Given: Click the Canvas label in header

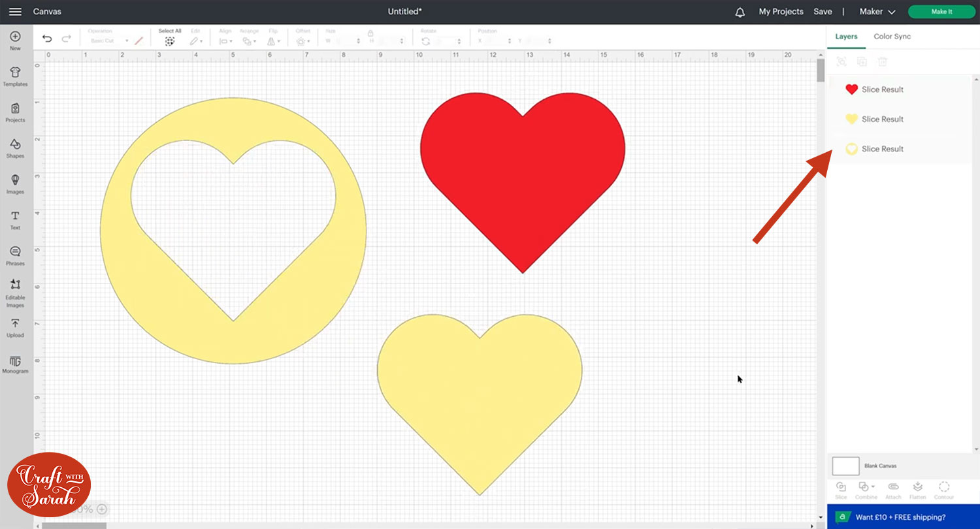Looking at the screenshot, I should pos(47,12).
